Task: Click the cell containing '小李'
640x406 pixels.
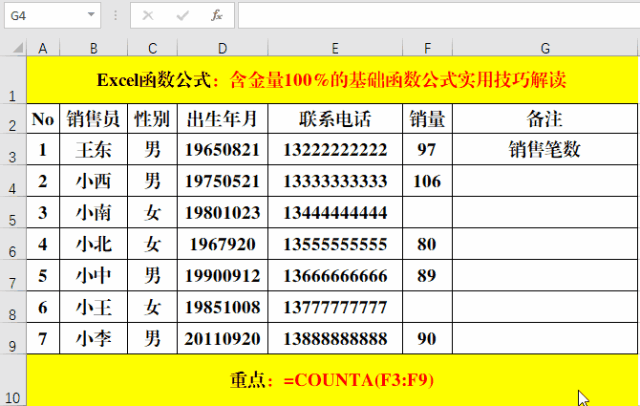Action: click(93, 338)
